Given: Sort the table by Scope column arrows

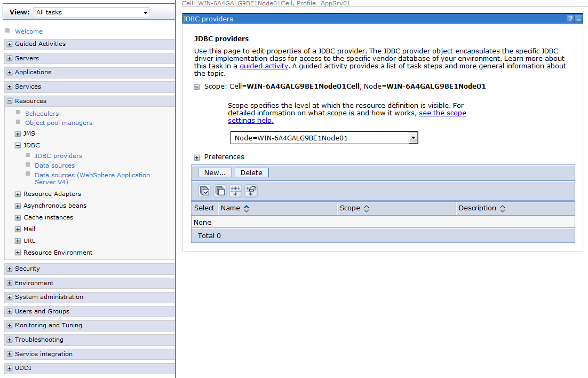Looking at the screenshot, I should (367, 209).
